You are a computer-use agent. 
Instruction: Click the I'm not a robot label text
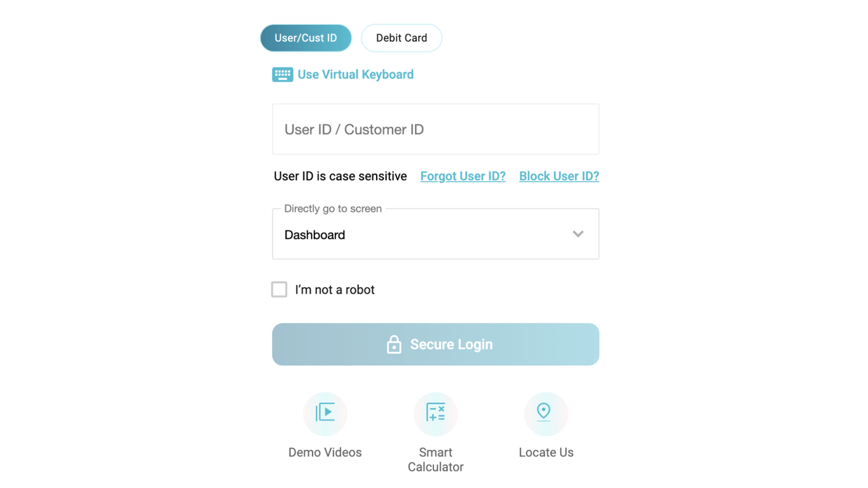pyautogui.click(x=335, y=290)
